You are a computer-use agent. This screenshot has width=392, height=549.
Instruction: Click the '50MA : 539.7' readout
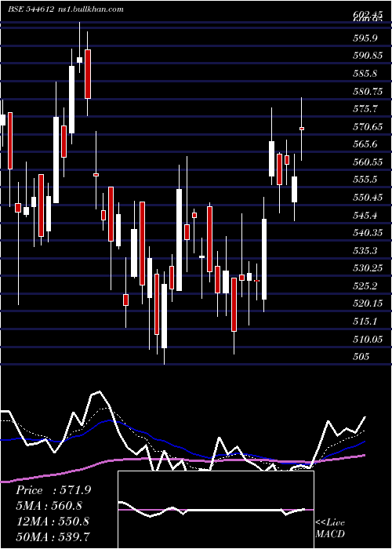pyautogui.click(x=53, y=536)
